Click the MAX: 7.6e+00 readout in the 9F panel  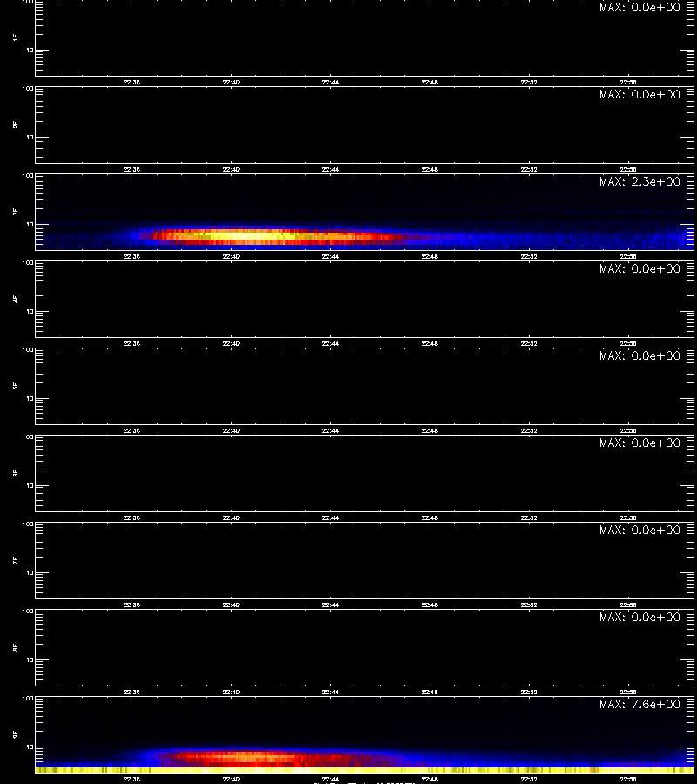coord(639,704)
